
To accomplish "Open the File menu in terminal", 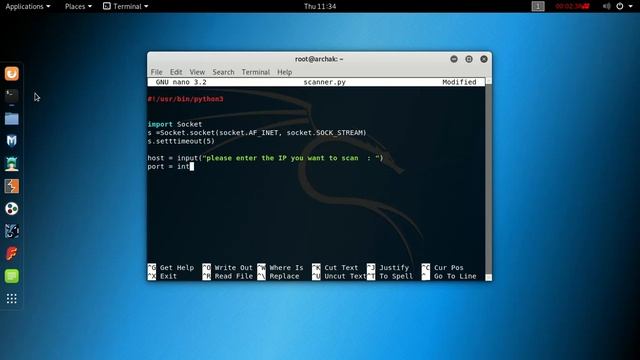I will point(156,72).
